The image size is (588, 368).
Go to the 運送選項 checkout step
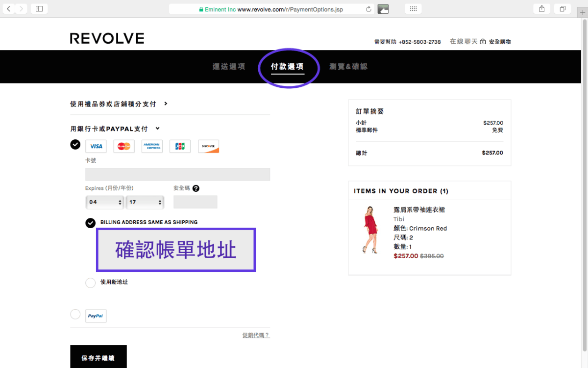(x=229, y=67)
